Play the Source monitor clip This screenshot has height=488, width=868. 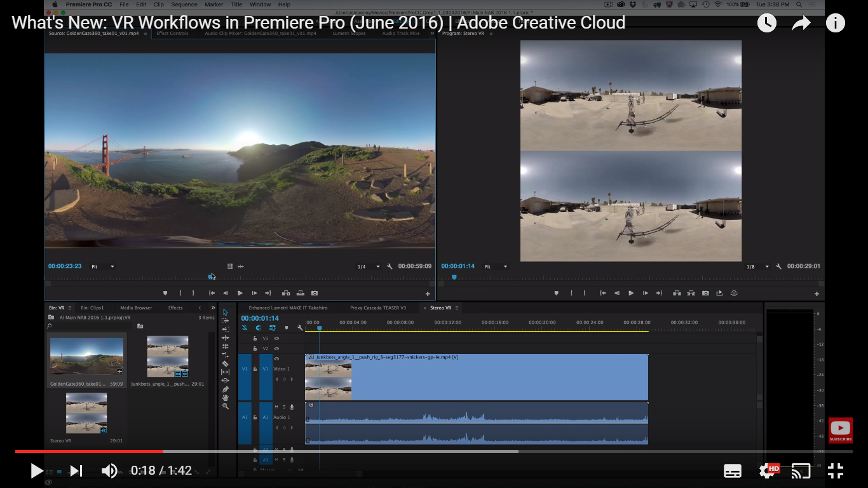pos(240,293)
